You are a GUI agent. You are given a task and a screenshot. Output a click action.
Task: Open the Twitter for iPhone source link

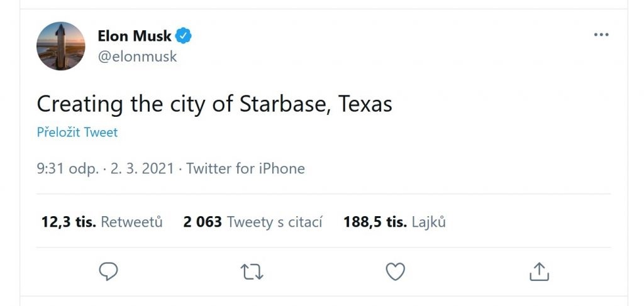point(245,168)
